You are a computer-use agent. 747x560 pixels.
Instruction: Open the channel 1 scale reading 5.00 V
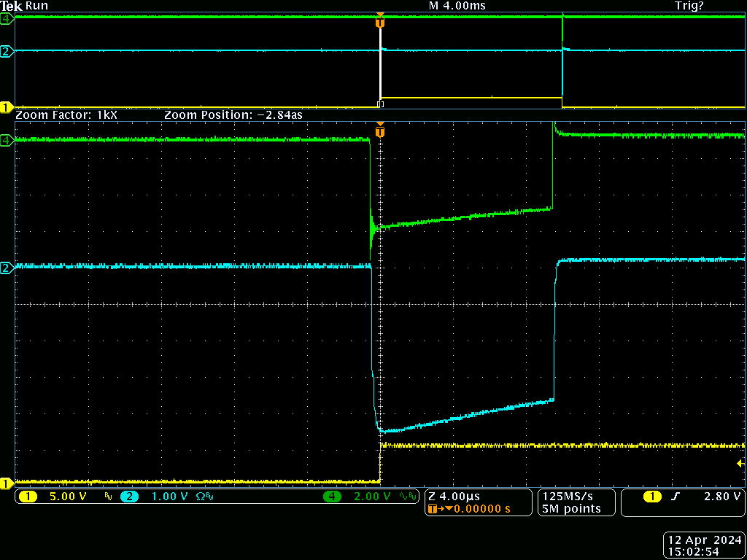[67, 497]
